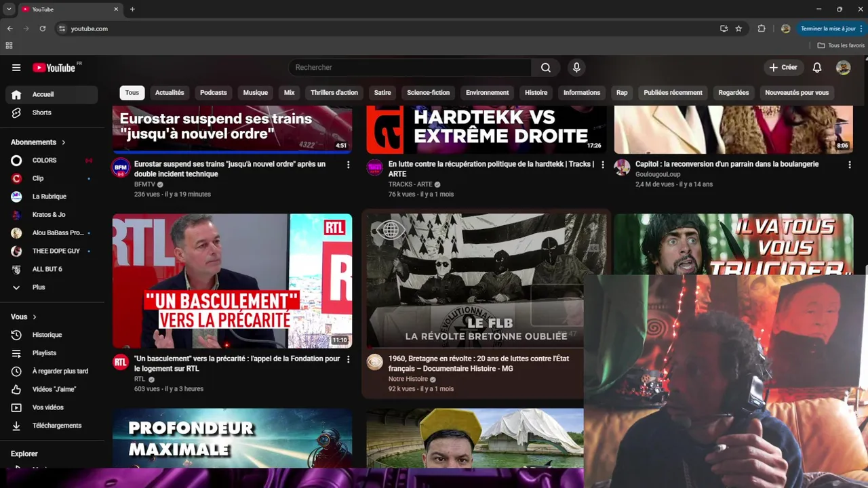Select the Regardées filter chip
Viewport: 868px width, 488px height.
pyautogui.click(x=734, y=93)
